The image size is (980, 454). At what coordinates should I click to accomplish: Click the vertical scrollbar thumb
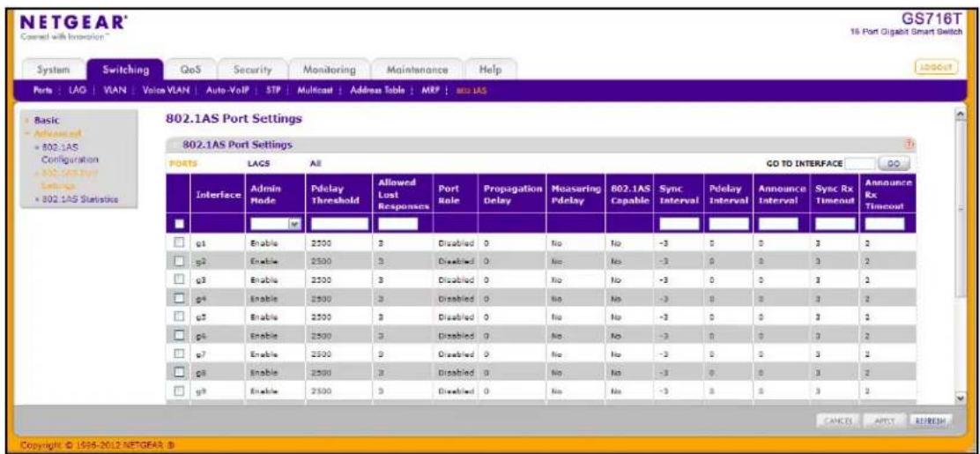coord(961,208)
